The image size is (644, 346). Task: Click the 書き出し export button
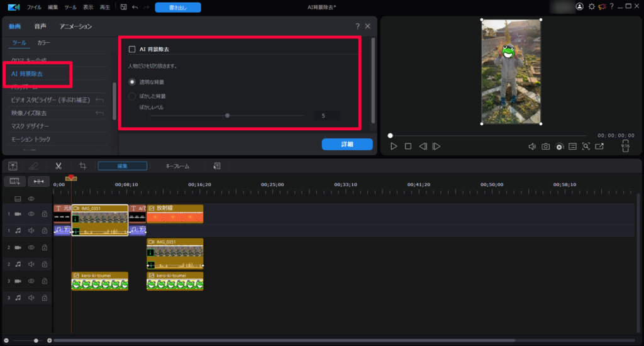(178, 8)
